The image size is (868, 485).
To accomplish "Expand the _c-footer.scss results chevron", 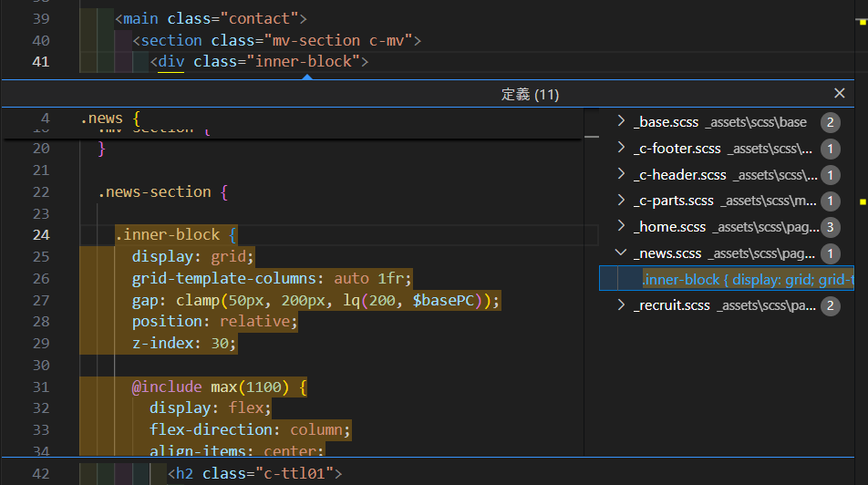I will (x=621, y=149).
